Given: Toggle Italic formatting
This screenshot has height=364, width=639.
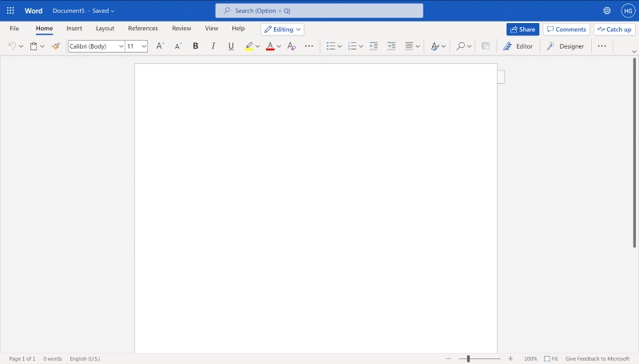Looking at the screenshot, I should point(213,46).
